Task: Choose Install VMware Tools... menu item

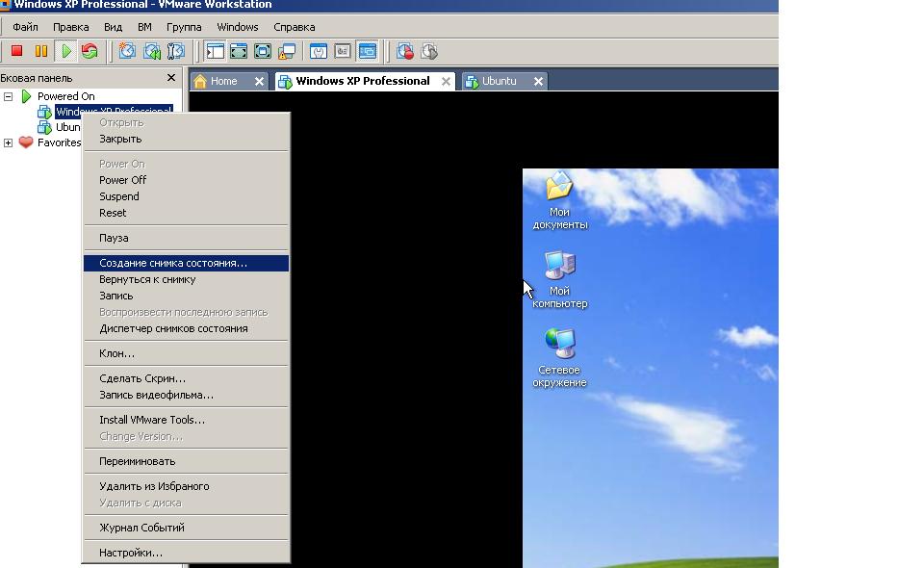Action: 186,420
